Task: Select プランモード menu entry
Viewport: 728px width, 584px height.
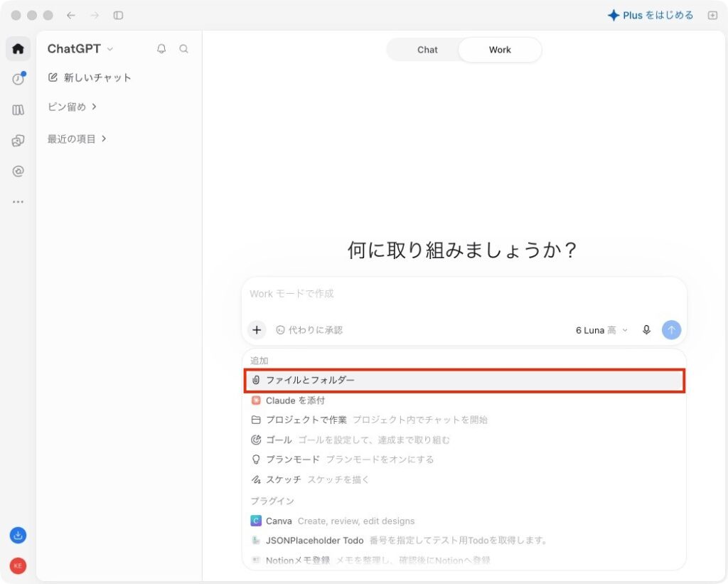Action: pyautogui.click(x=464, y=460)
